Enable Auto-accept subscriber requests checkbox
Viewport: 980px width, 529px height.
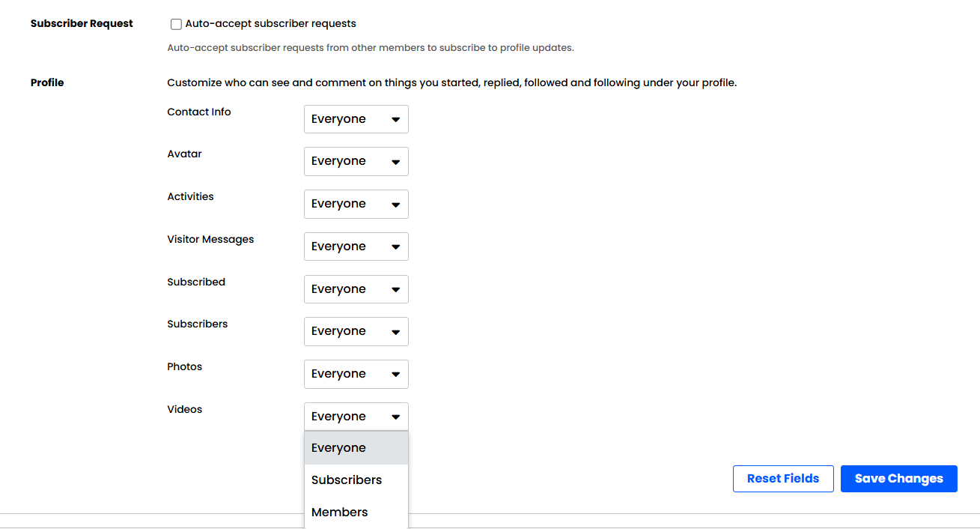click(176, 24)
